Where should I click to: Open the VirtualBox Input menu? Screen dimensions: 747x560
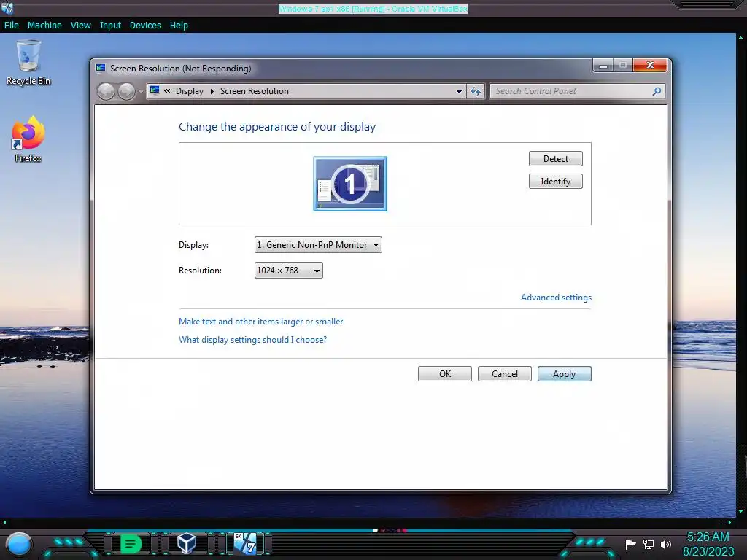point(110,26)
